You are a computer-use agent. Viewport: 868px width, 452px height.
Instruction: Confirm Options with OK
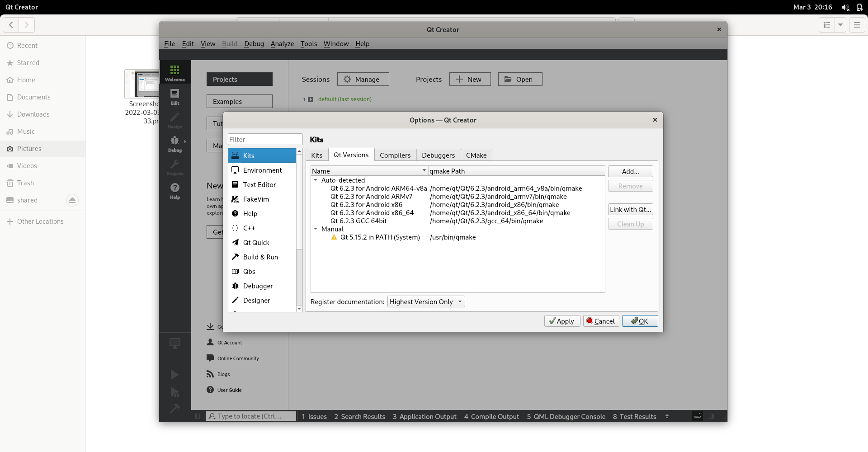[x=640, y=321]
